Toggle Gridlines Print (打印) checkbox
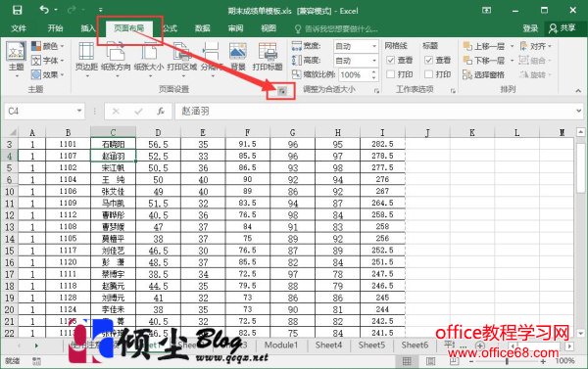The height and width of the screenshot is (369, 588). coord(390,74)
